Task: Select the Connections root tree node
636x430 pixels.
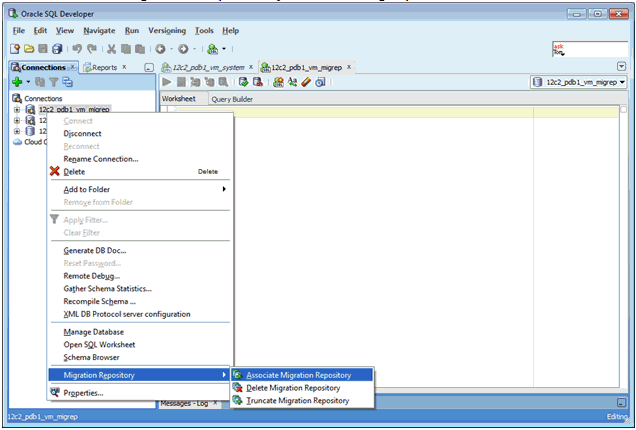Action: point(43,99)
